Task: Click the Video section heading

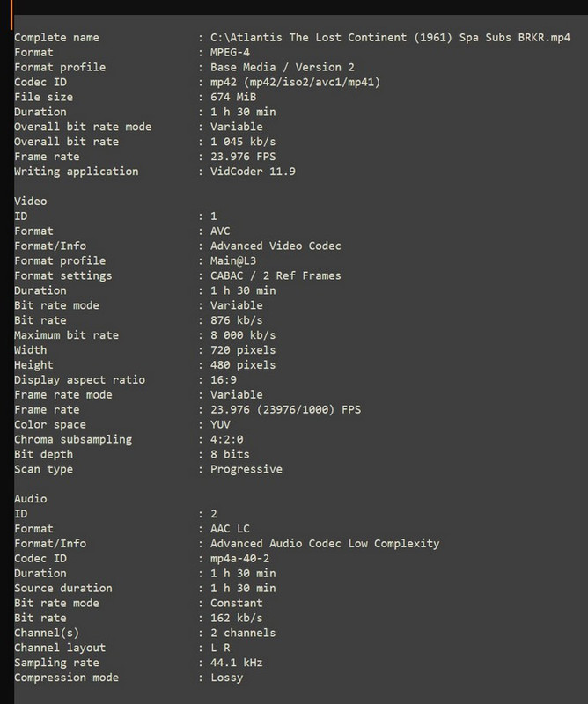Action: coord(30,201)
